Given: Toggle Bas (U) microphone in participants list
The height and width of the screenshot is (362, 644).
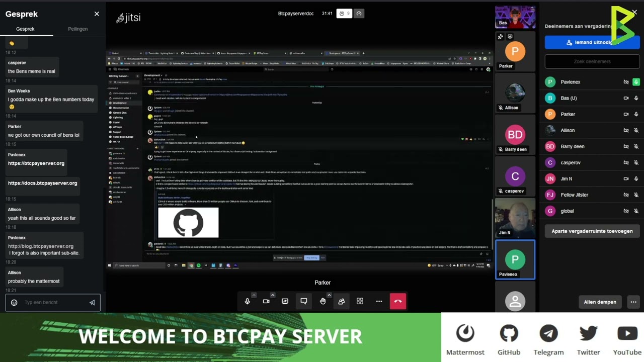Looking at the screenshot, I should (x=636, y=98).
